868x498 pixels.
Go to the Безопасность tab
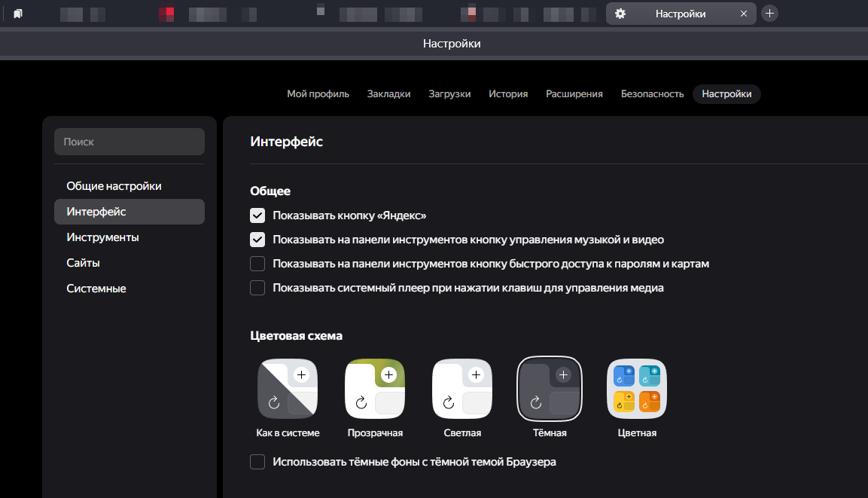(x=652, y=94)
